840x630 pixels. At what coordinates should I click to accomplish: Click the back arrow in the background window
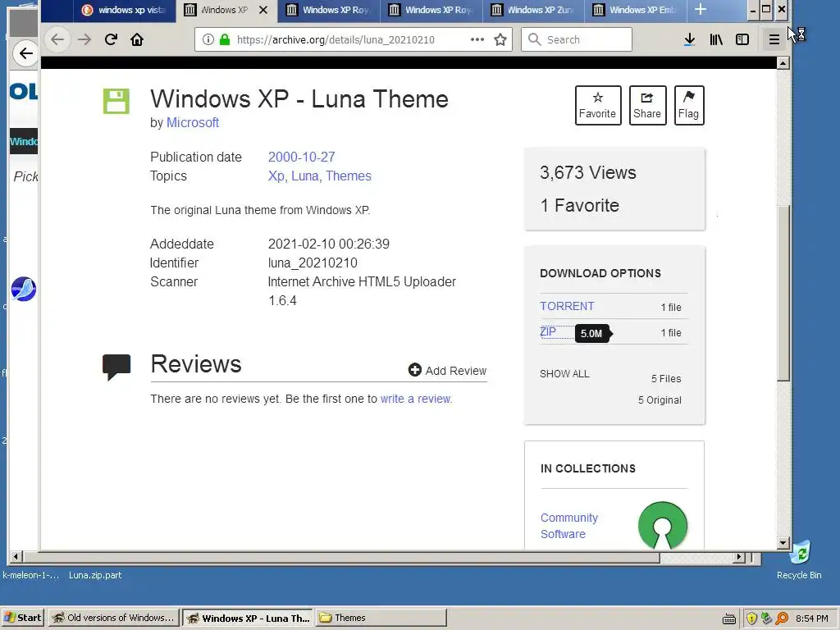point(25,53)
